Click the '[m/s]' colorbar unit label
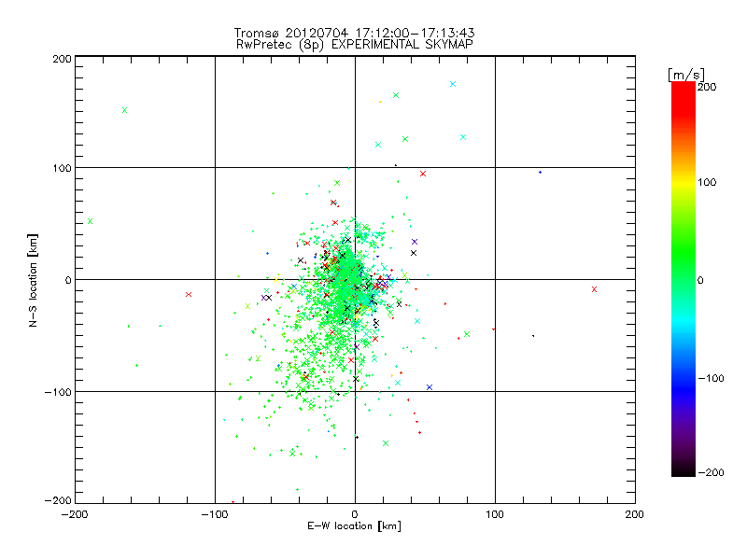 coord(686,75)
